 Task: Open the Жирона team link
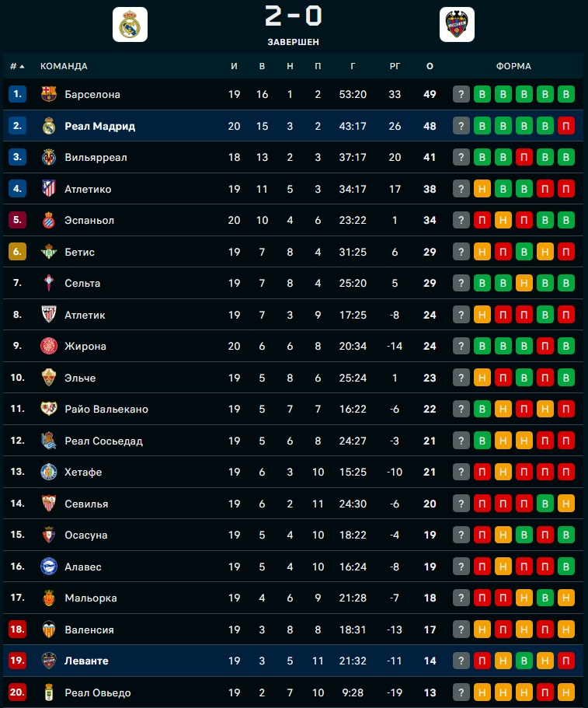coord(85,347)
